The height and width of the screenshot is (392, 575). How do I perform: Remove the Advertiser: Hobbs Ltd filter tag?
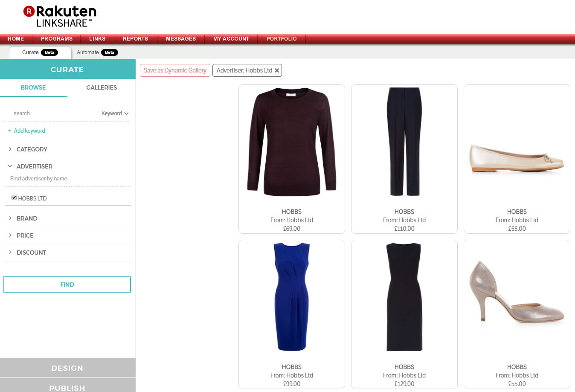pyautogui.click(x=277, y=71)
